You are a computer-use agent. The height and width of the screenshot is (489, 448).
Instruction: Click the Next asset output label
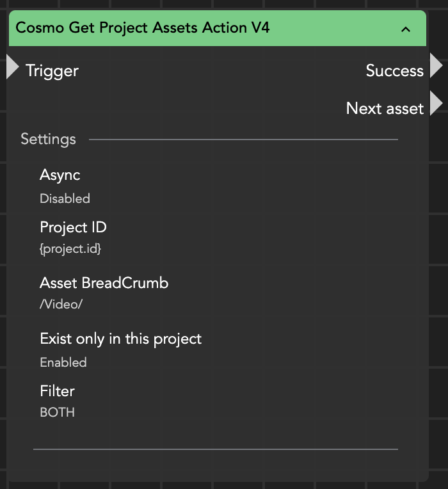pos(385,108)
